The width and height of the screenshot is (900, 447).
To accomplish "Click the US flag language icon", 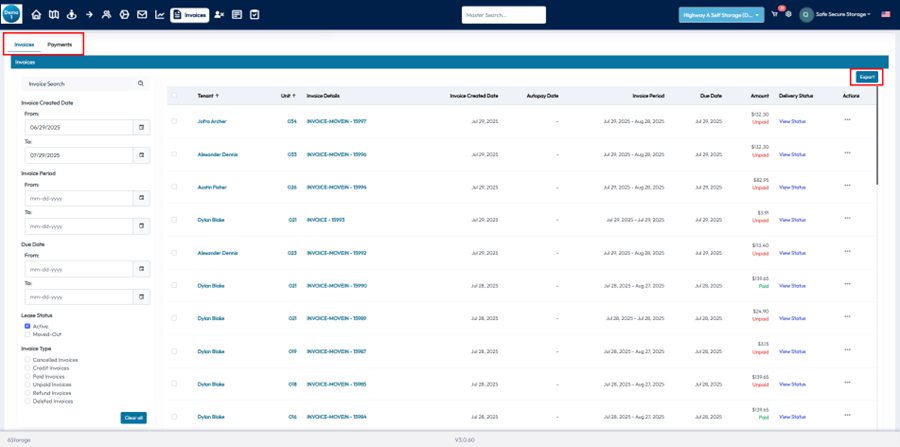I will click(885, 15).
